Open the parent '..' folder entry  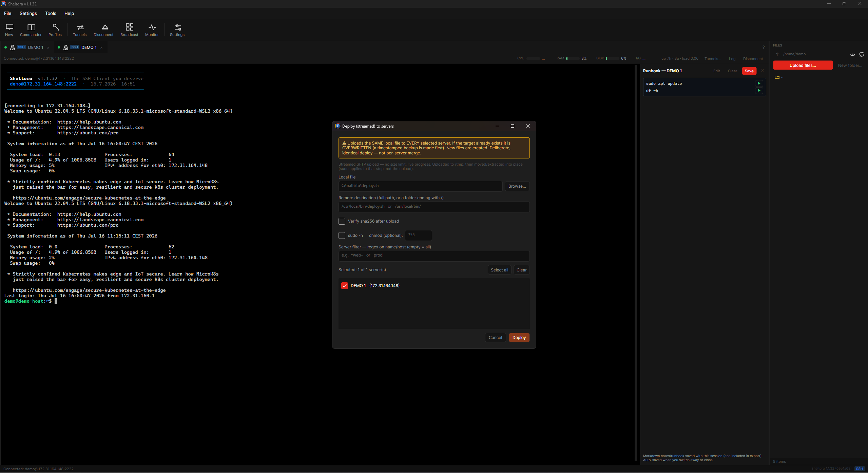(x=779, y=77)
